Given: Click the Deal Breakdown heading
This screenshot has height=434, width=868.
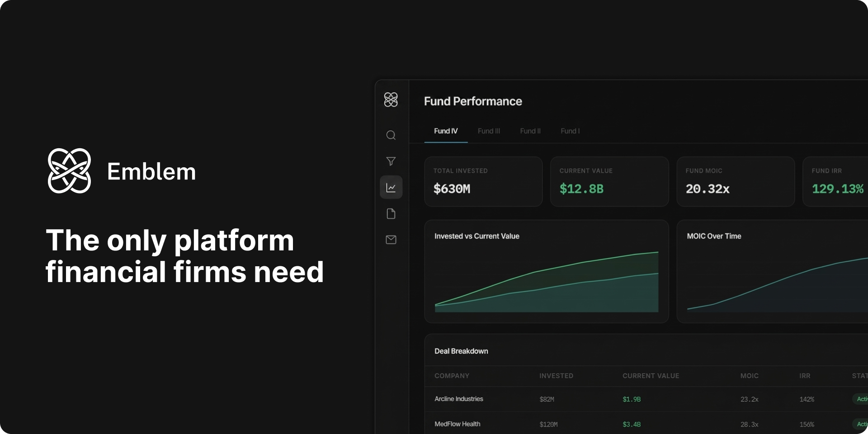Looking at the screenshot, I should pos(461,351).
